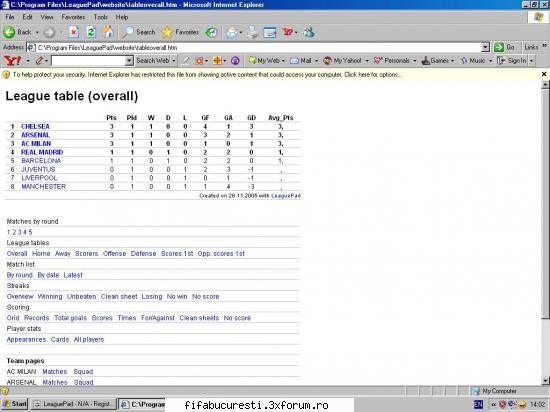Click the Windows Start button
Screen dimensions: 550x412
[x=14, y=404]
